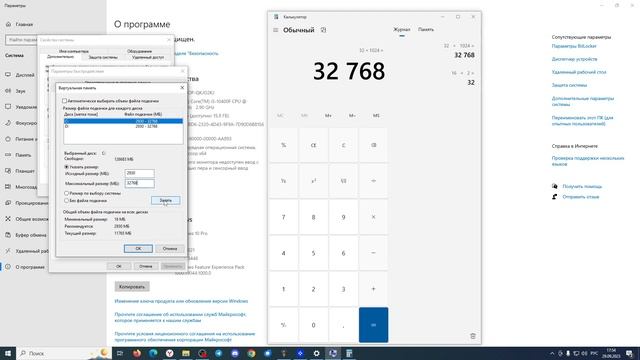Click OK in Performance Options dialog
The width and height of the screenshot is (640, 360).
click(119, 266)
